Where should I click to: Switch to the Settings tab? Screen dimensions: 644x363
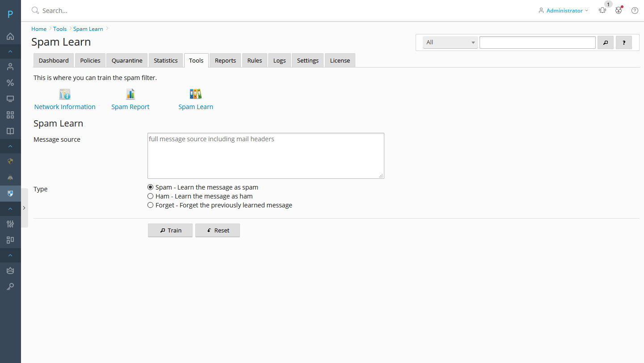[308, 60]
